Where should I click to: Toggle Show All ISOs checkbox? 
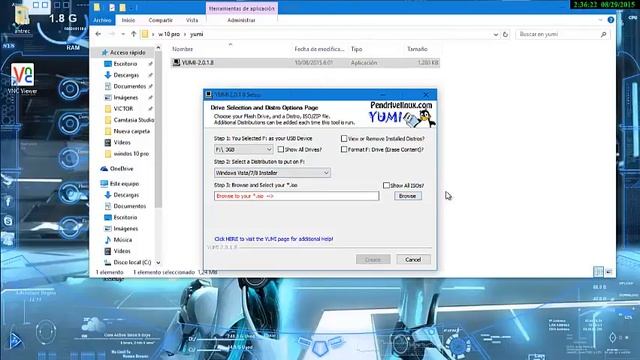(x=386, y=185)
